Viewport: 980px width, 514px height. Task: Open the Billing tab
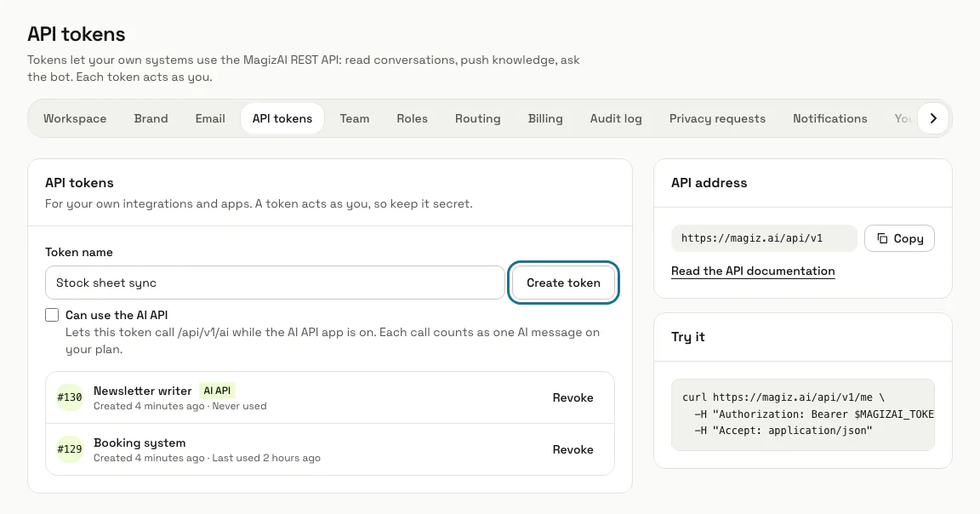545,119
